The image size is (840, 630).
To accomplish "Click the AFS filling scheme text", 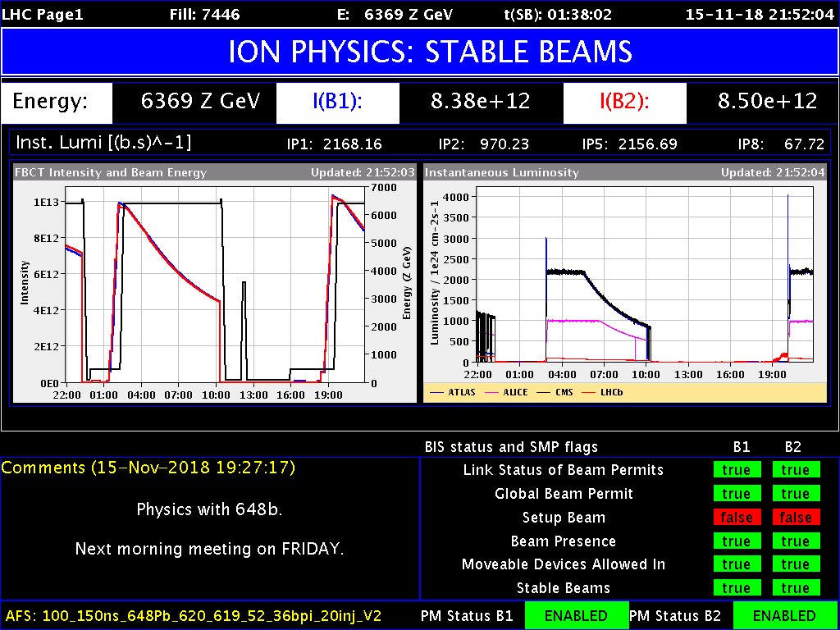I will pyautogui.click(x=194, y=615).
